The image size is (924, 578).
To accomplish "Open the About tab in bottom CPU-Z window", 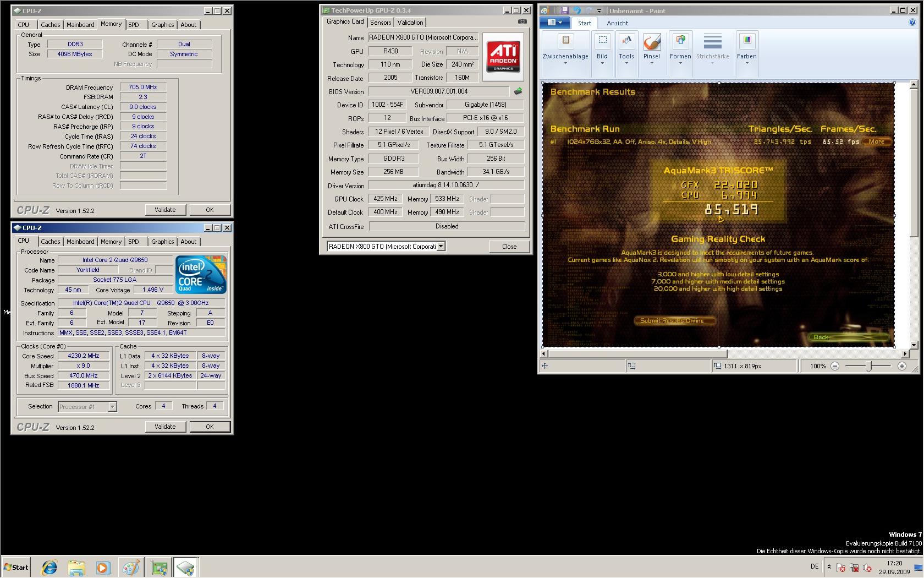I will pyautogui.click(x=188, y=242).
